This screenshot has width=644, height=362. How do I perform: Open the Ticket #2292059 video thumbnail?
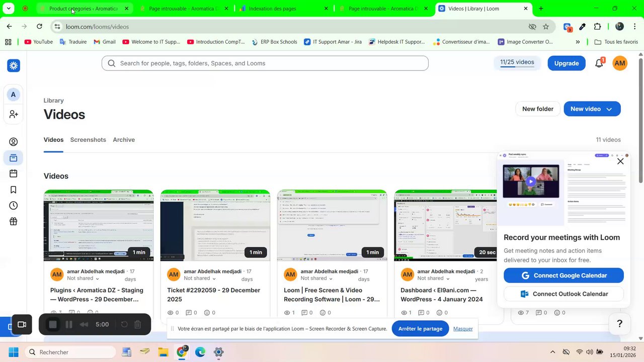[x=215, y=225]
